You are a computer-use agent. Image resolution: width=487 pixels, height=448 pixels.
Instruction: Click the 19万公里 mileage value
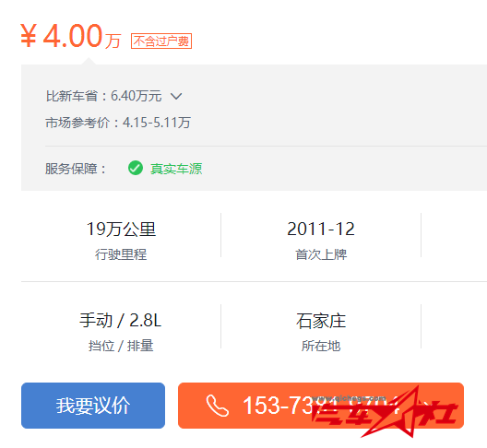[121, 230]
